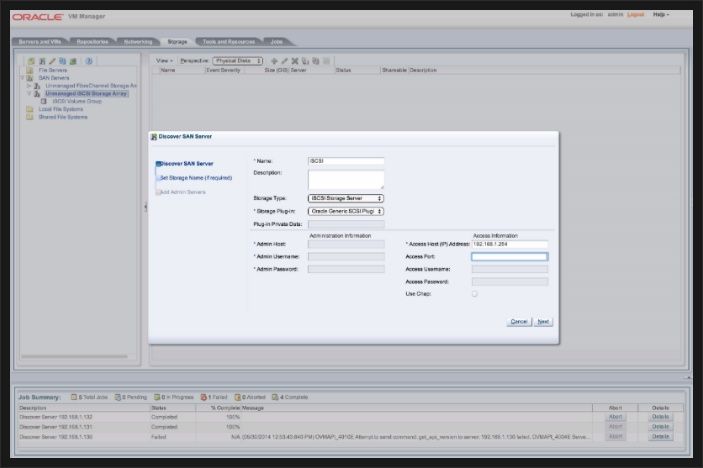
Task: Switch to Tools and Resources tab
Action: coord(229,42)
